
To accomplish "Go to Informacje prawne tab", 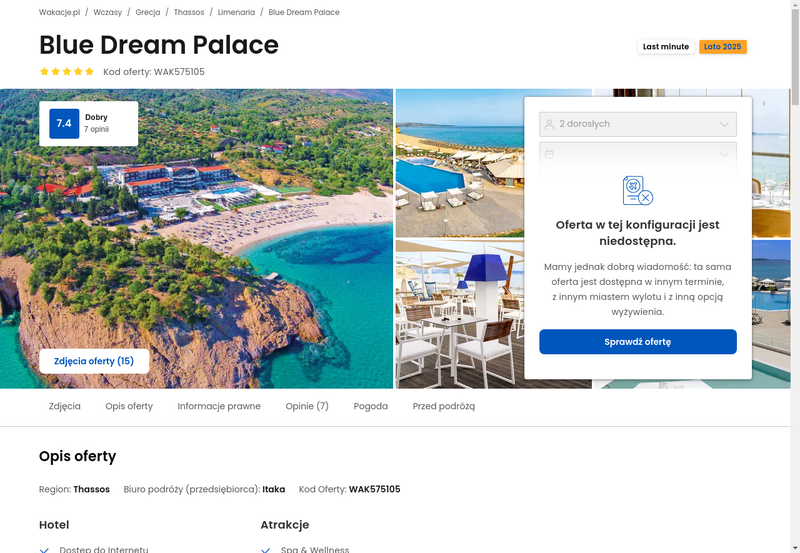I will (x=219, y=406).
